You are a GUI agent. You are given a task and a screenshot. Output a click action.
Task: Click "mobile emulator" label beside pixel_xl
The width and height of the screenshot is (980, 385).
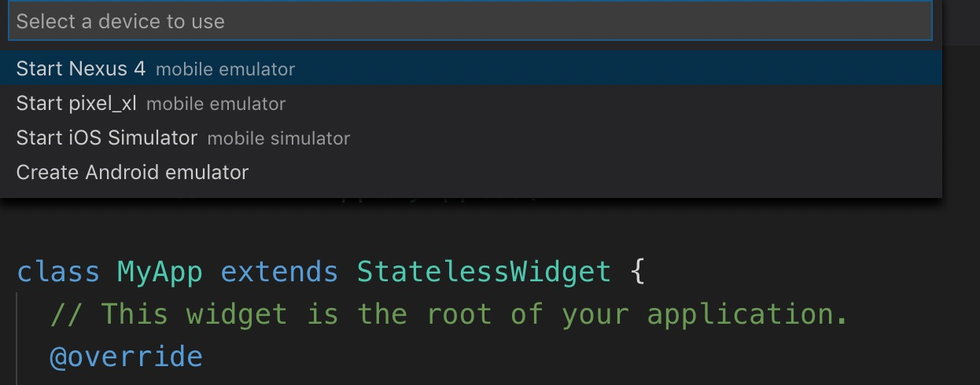pos(216,104)
